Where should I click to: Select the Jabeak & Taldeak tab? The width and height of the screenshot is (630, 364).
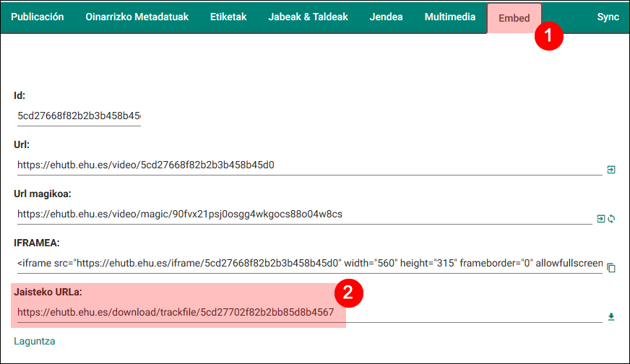coord(308,17)
